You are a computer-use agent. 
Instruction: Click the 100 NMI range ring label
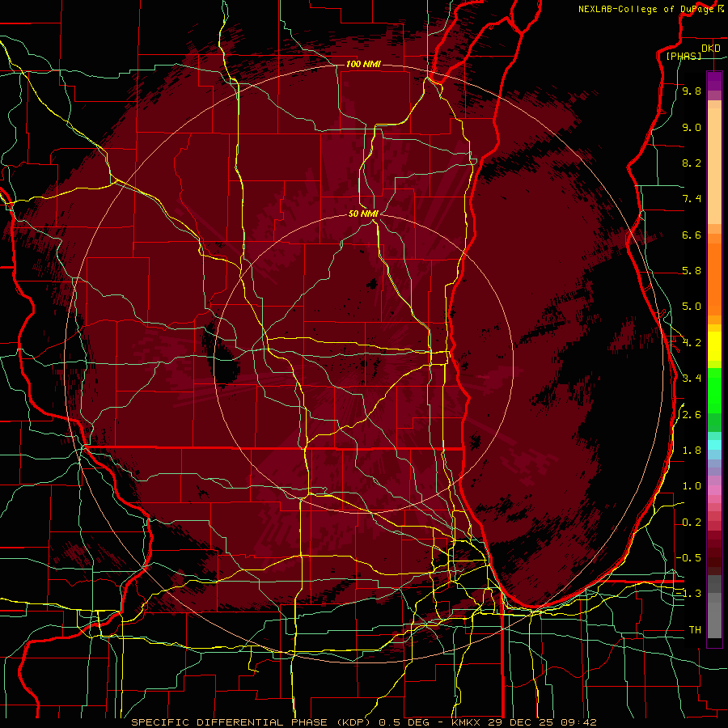pos(363,64)
